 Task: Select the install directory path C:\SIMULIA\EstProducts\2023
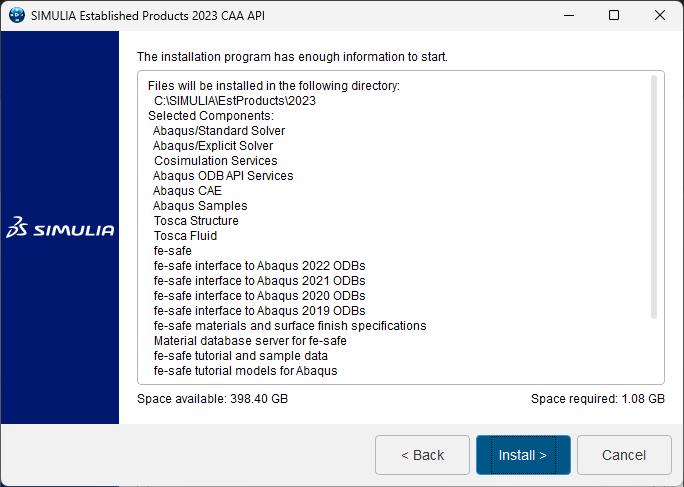point(235,101)
